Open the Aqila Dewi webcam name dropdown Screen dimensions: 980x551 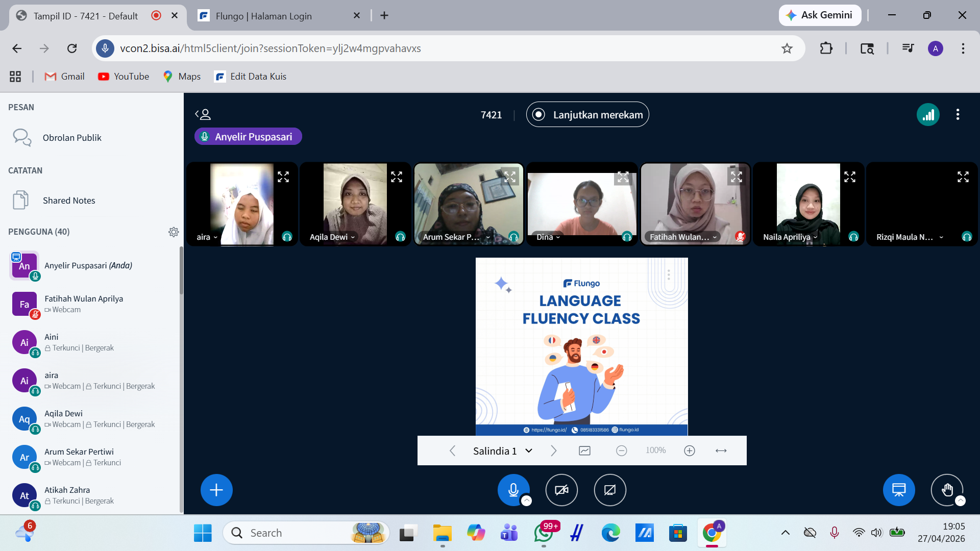(332, 237)
